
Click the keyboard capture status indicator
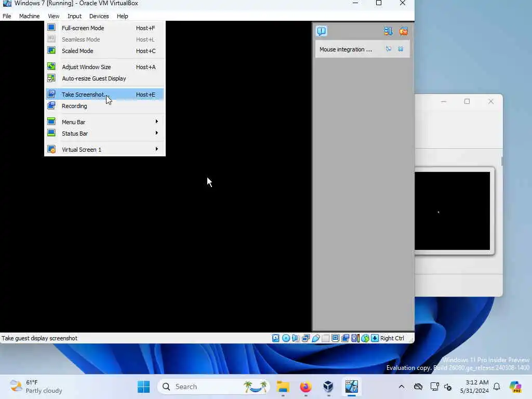point(375,338)
